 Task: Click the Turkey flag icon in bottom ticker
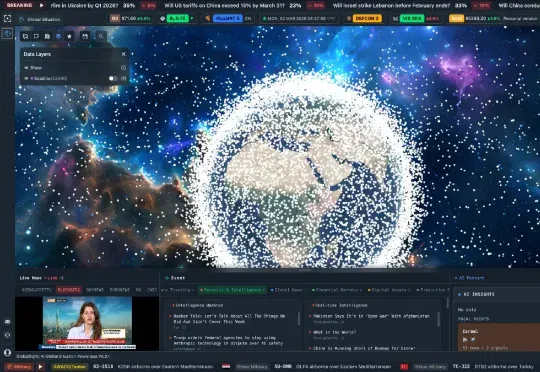coord(404,367)
